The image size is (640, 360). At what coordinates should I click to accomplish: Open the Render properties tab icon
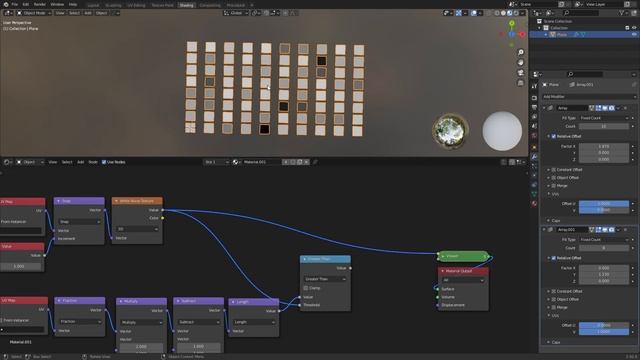[534, 98]
